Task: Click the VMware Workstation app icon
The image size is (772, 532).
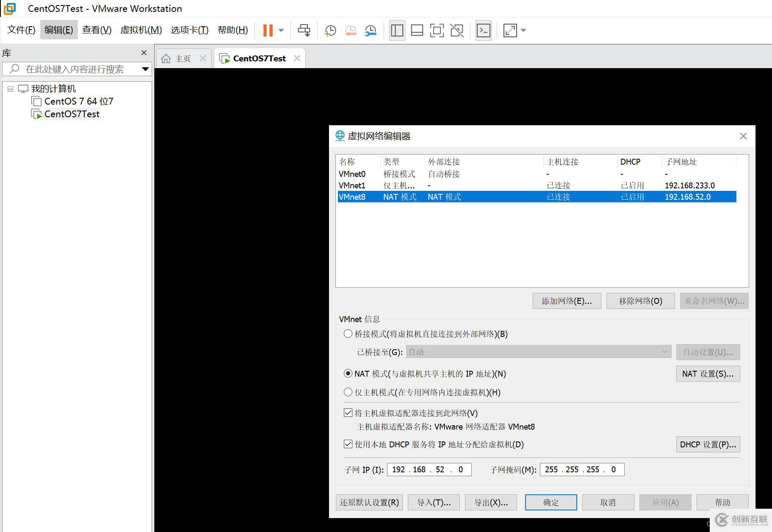Action: (x=10, y=8)
